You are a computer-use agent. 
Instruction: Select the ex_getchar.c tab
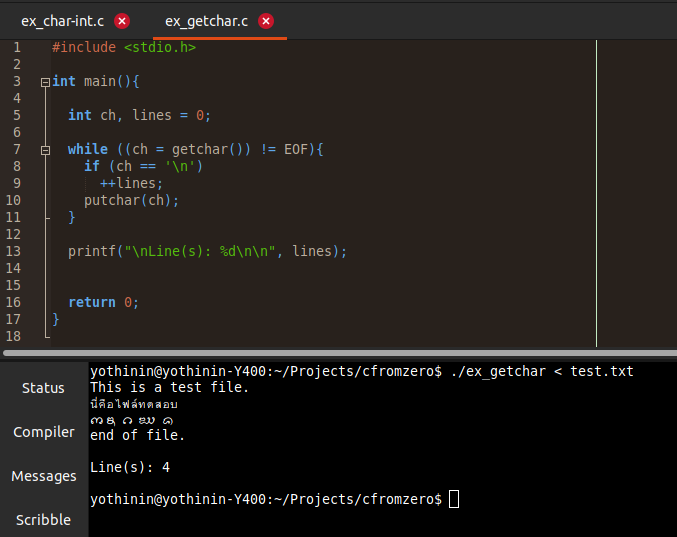point(206,21)
